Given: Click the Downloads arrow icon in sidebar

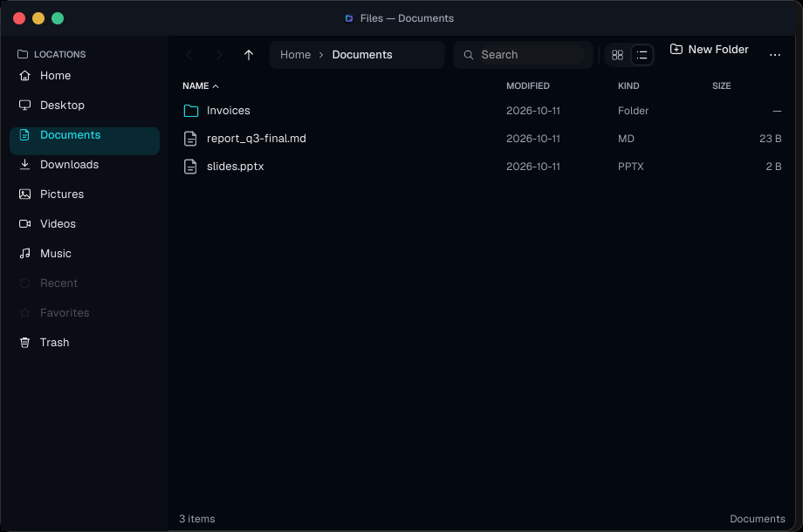Looking at the screenshot, I should [x=24, y=165].
